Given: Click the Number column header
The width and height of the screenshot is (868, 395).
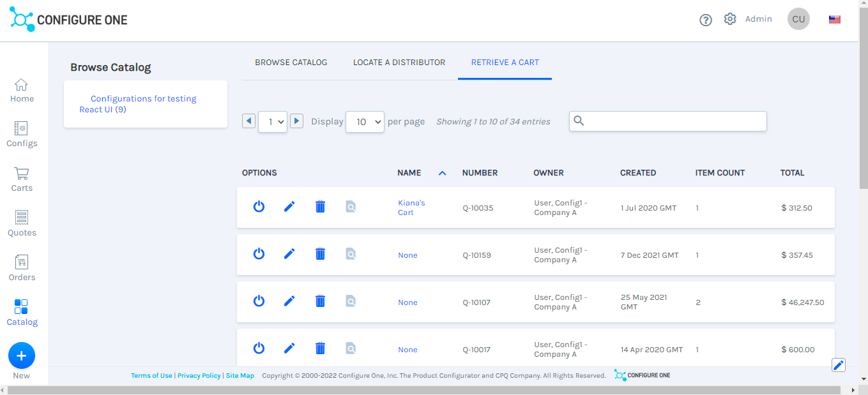Looking at the screenshot, I should (480, 173).
